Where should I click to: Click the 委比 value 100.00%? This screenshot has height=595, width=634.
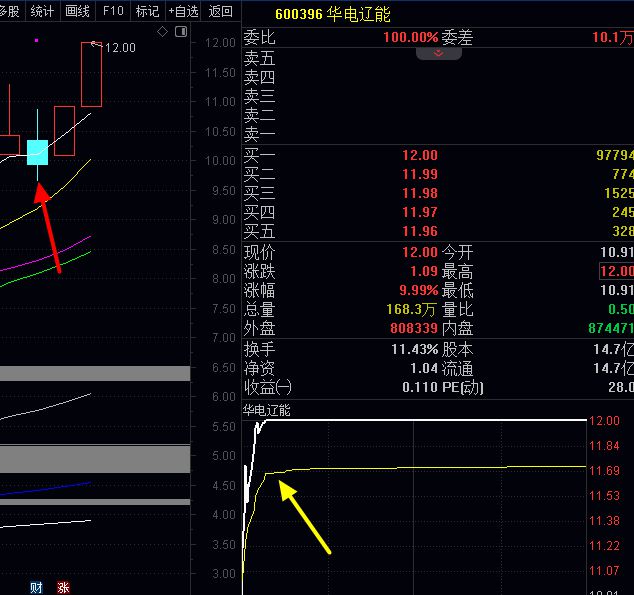tap(410, 38)
